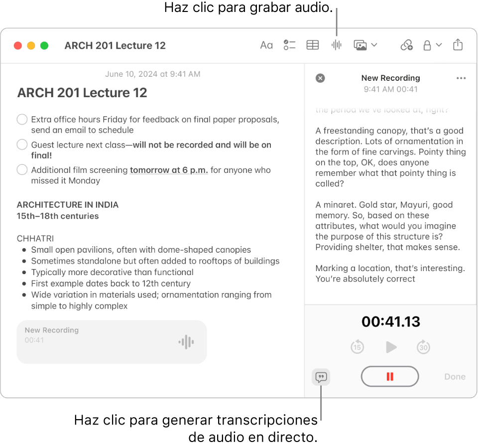This screenshot has width=478, height=448.
Task: Click the CHHATRI section label
Action: [x=35, y=238]
